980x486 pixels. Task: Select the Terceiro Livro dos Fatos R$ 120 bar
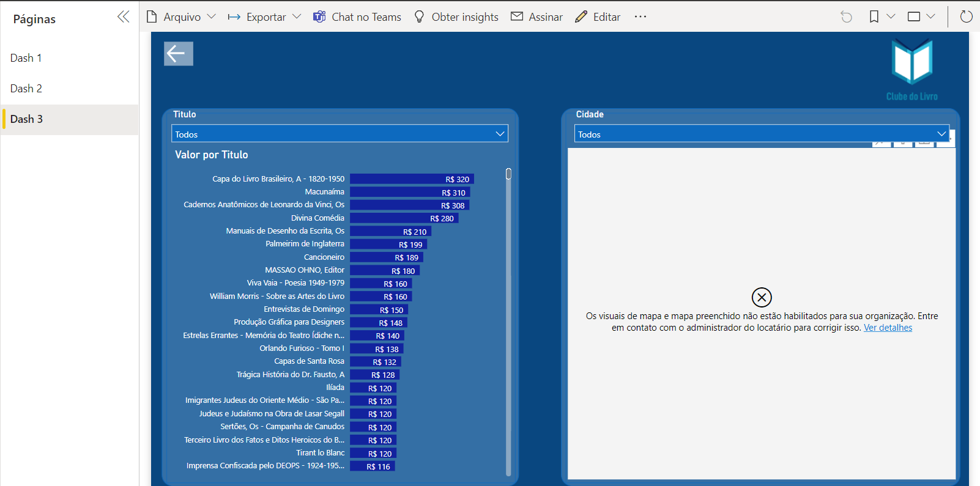click(x=373, y=440)
